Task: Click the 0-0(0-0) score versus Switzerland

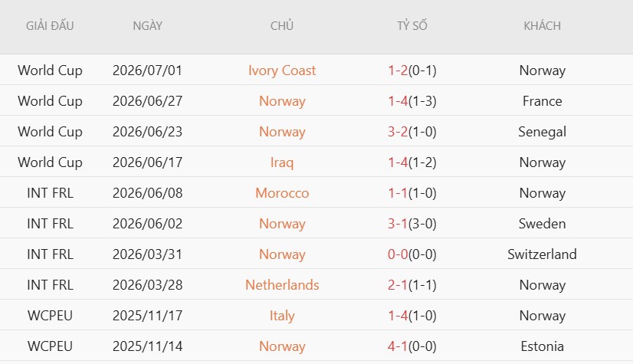Action: point(412,254)
